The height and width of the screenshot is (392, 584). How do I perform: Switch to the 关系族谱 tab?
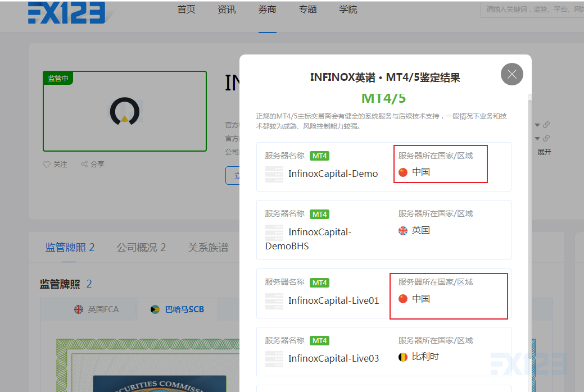[208, 248]
